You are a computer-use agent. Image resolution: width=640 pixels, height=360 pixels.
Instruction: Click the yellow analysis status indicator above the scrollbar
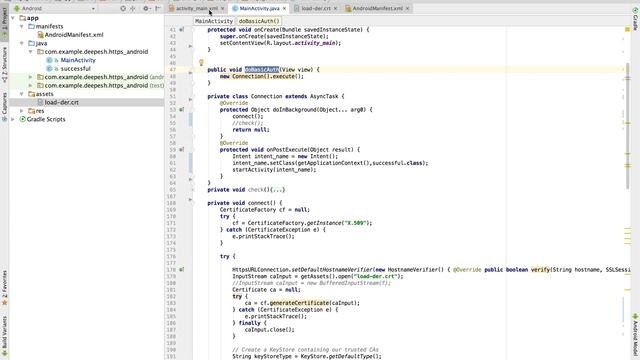tap(627, 29)
